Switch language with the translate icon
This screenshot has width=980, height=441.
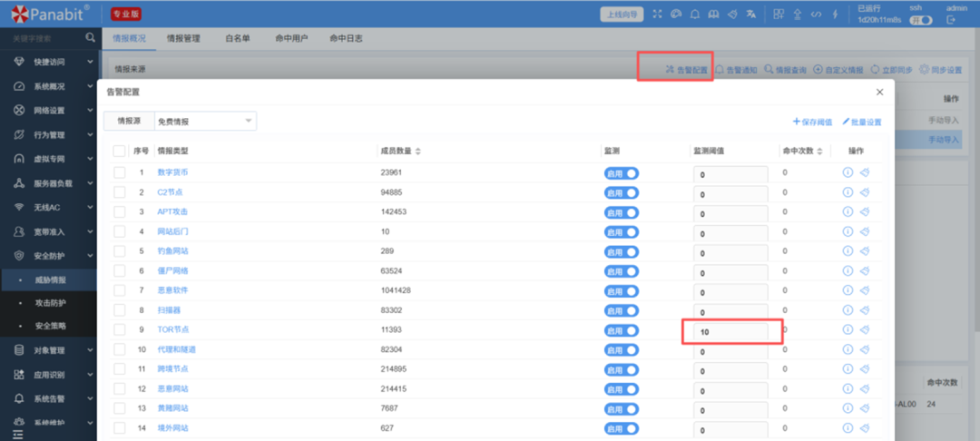751,15
